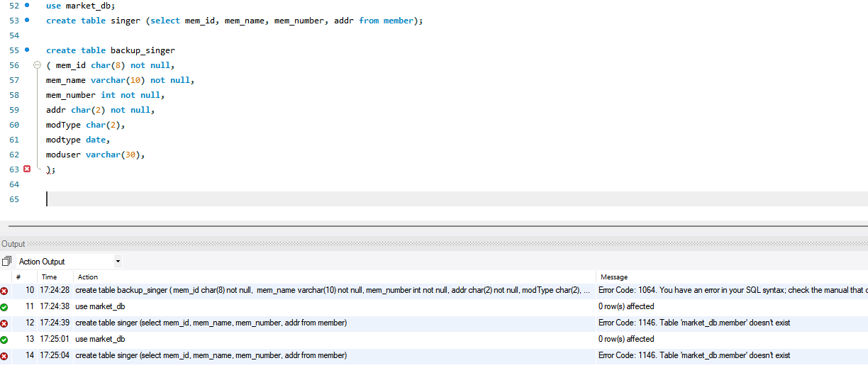Image resolution: width=868 pixels, height=368 pixels.
Task: Click the error status icon for row 12
Action: (4, 323)
